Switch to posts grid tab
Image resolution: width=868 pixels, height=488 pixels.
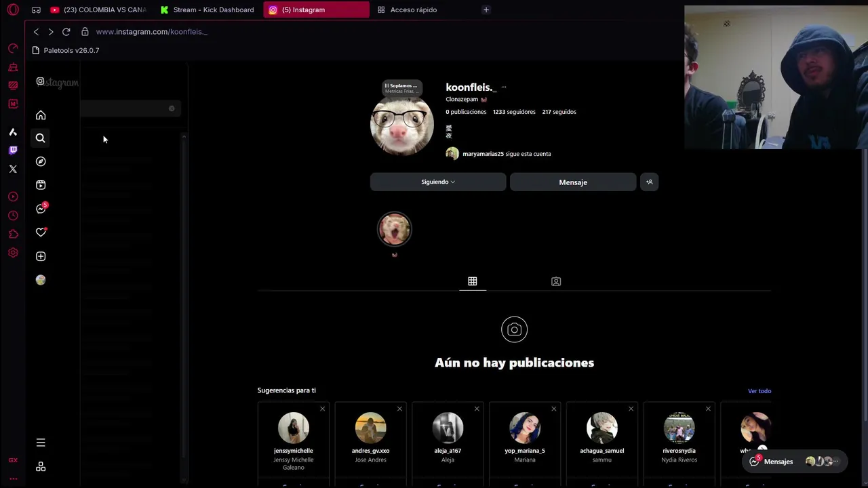coord(473,281)
